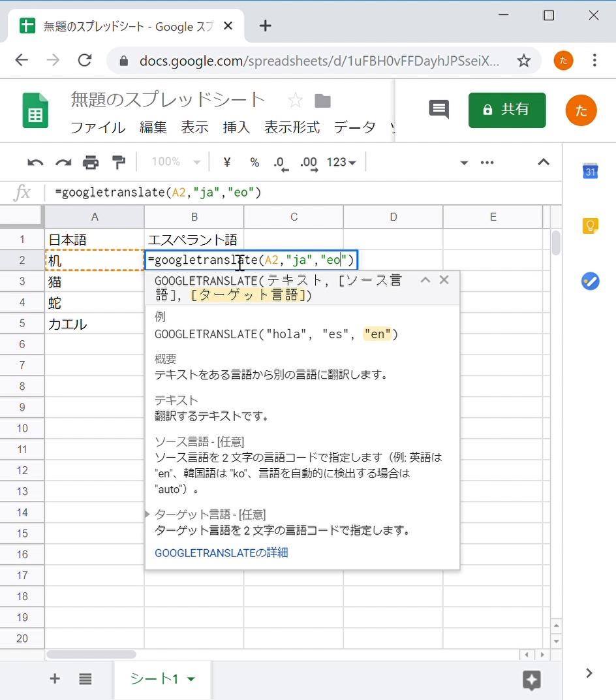Apply yen currency format
This screenshot has width=616, height=700.
point(226,162)
